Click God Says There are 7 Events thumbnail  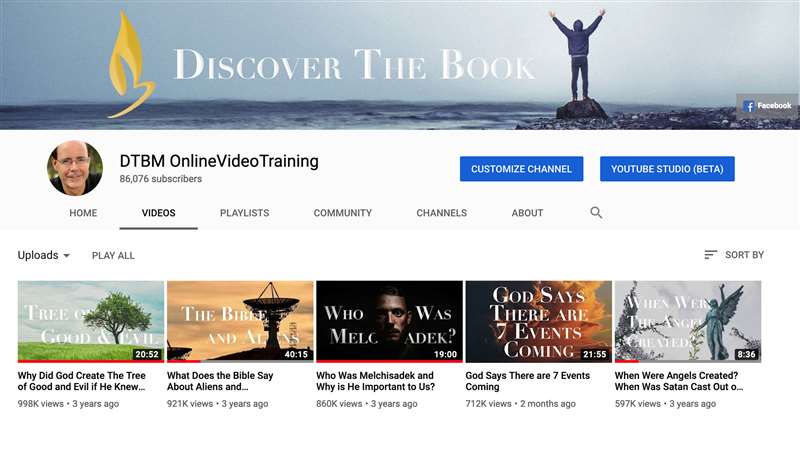538,321
